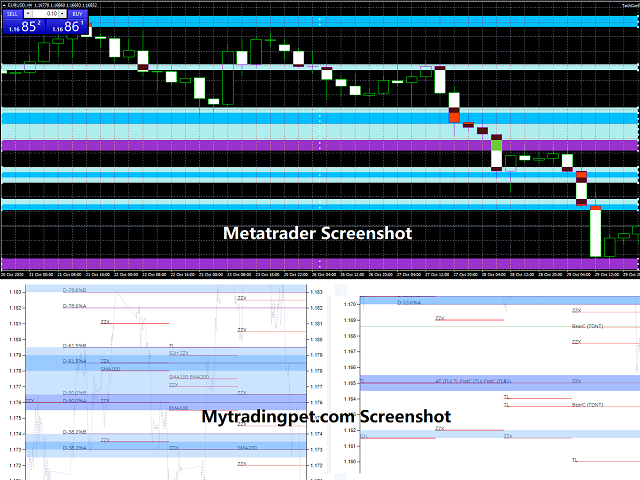Click the TL label at the 1.160 level
The width and height of the screenshot is (640, 480).
coord(575,460)
